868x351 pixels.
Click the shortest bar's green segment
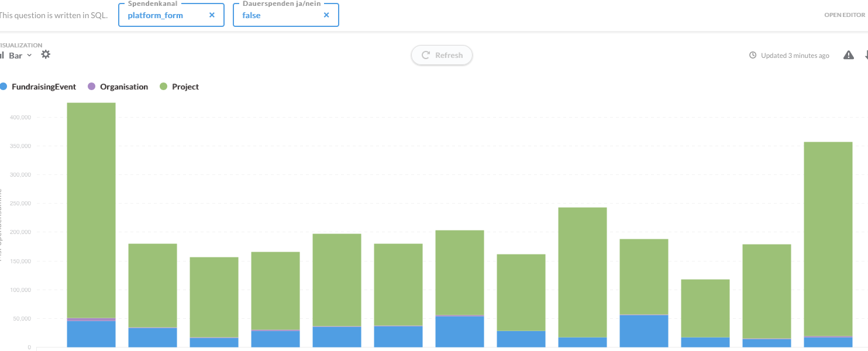click(705, 308)
